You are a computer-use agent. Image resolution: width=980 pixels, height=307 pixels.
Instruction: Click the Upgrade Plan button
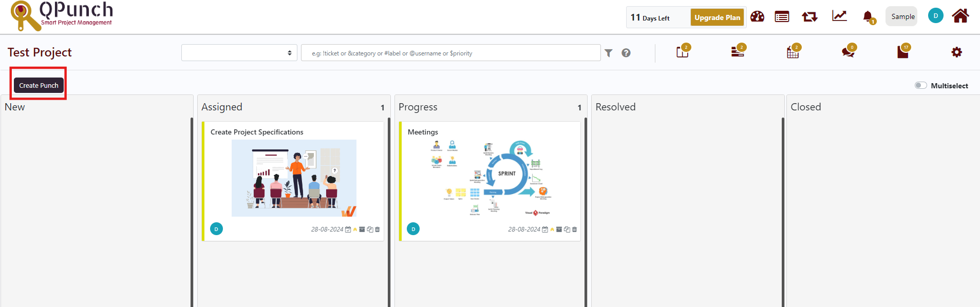click(717, 17)
